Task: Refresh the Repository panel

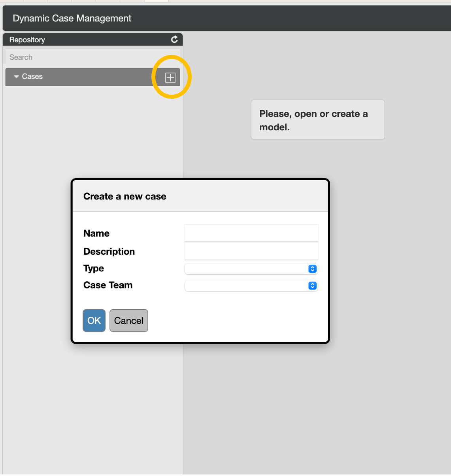Action: tap(174, 40)
